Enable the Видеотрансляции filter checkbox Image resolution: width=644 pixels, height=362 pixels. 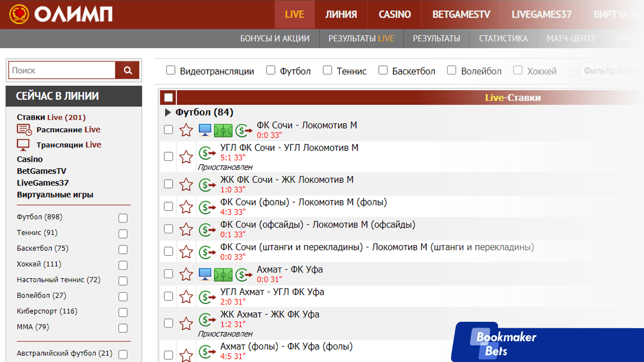coord(171,70)
